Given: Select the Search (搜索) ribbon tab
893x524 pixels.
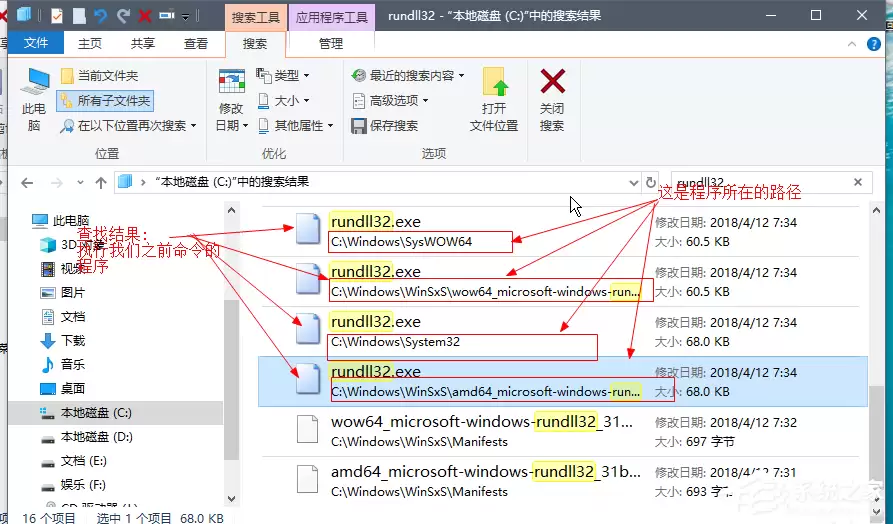Looking at the screenshot, I should coord(255,44).
